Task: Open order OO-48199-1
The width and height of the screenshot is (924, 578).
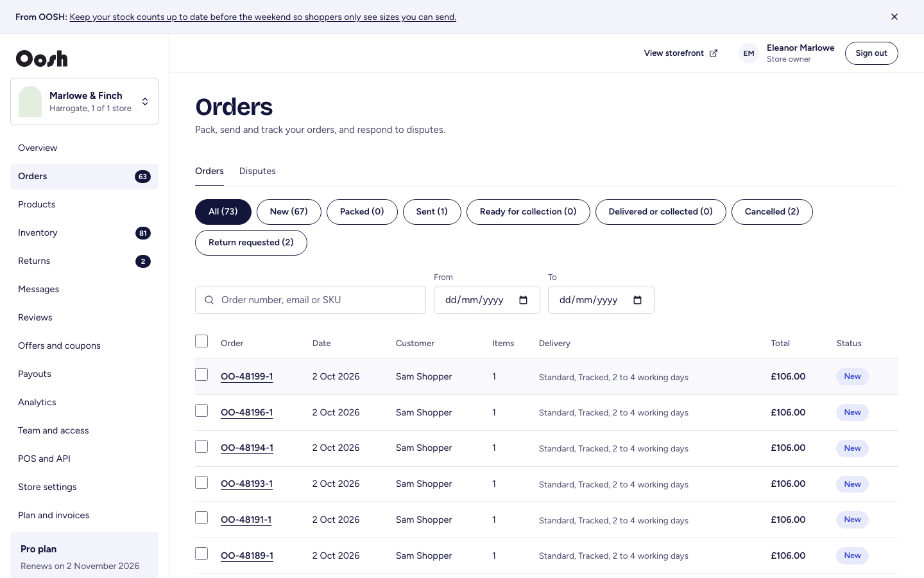Action: 247,377
